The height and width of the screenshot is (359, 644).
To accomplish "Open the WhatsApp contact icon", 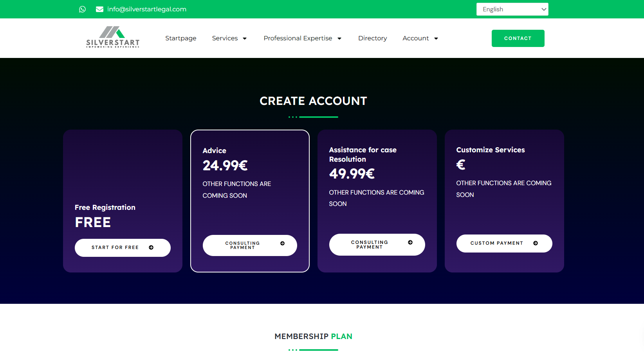I will point(82,9).
